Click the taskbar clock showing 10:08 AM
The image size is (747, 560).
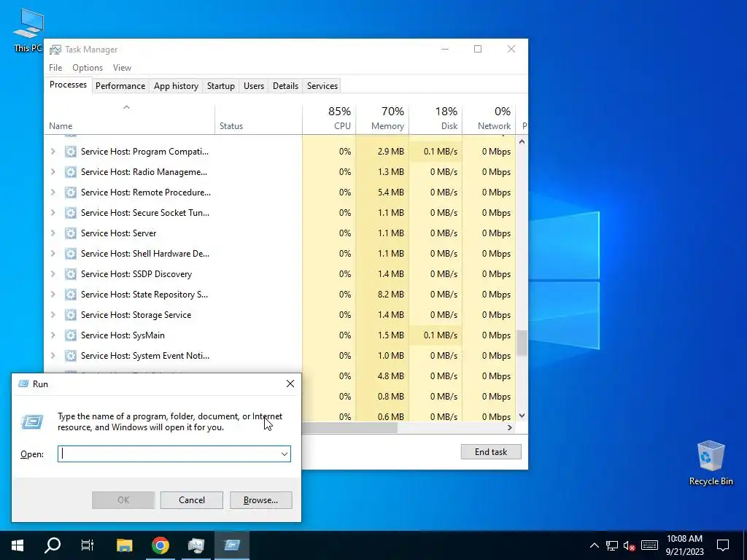coord(684,545)
